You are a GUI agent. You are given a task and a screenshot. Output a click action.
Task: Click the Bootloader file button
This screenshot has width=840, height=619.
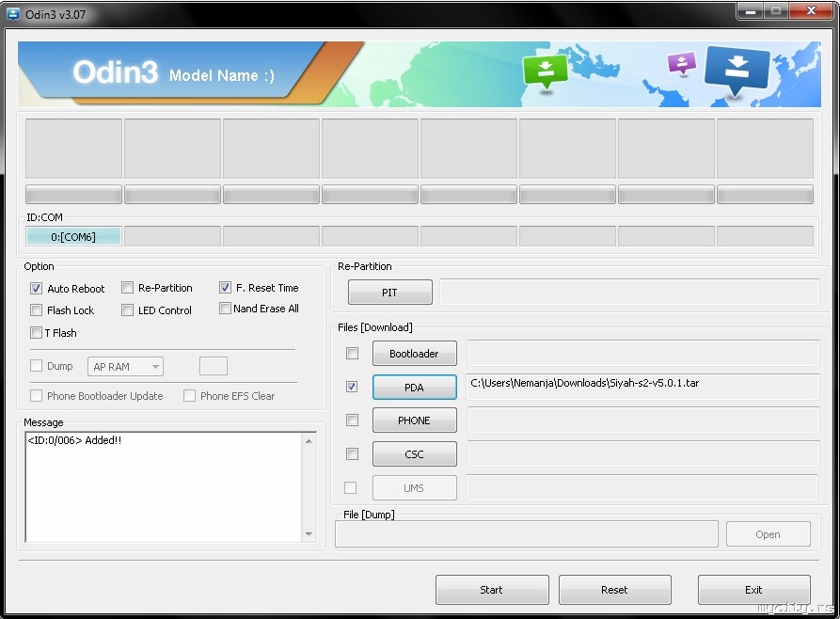(x=415, y=354)
